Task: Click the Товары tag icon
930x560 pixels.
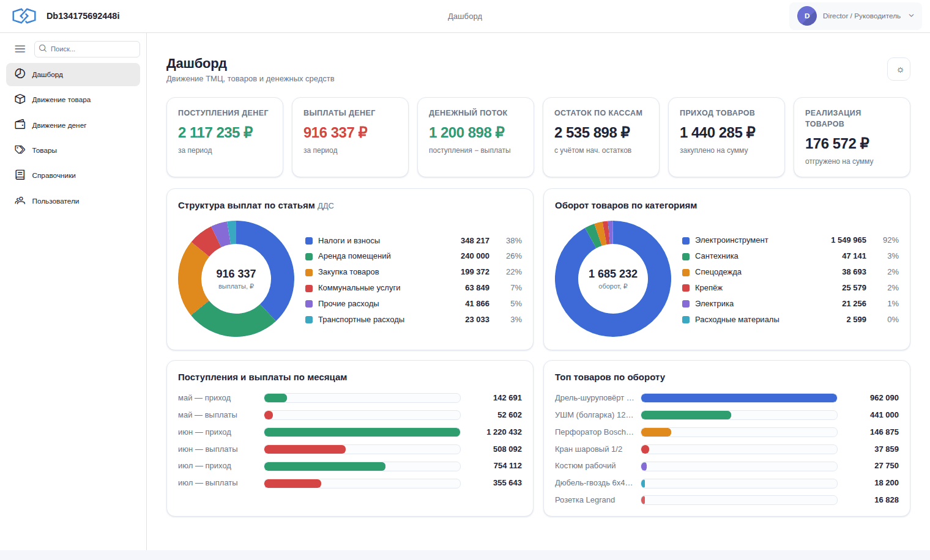Action: (20, 150)
